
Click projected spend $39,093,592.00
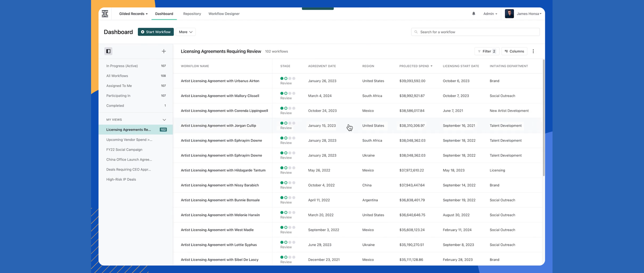[x=412, y=81]
